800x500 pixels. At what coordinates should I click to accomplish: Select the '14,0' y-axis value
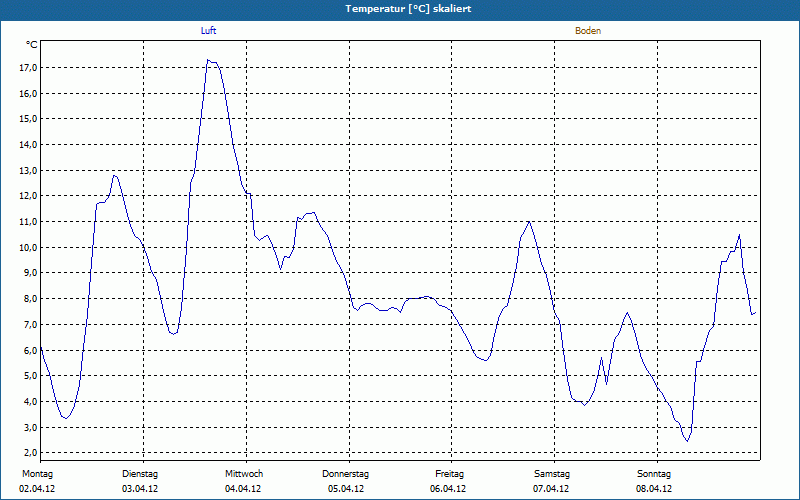click(x=28, y=145)
